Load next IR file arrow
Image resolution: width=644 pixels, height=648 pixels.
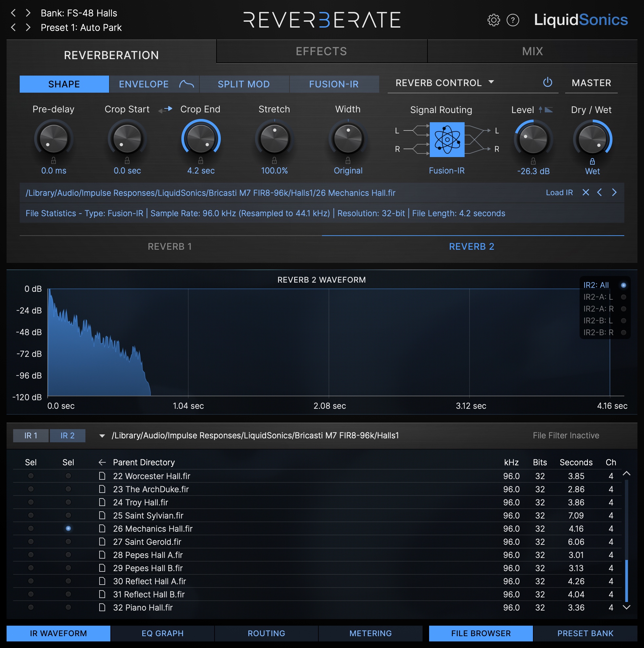[614, 193]
